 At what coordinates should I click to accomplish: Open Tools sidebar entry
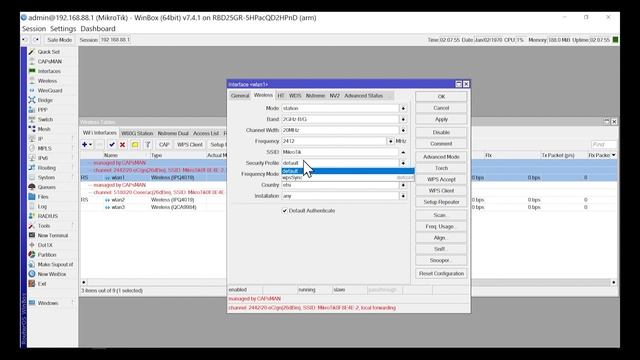pos(44,226)
